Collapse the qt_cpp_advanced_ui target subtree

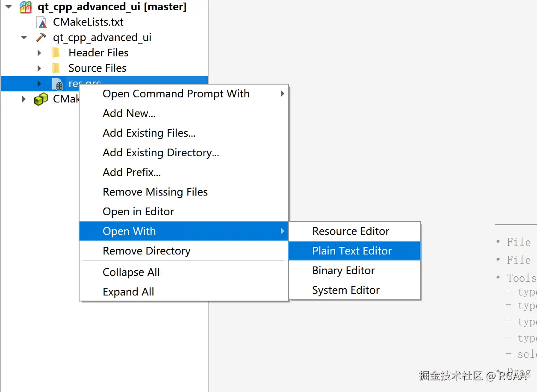point(24,38)
